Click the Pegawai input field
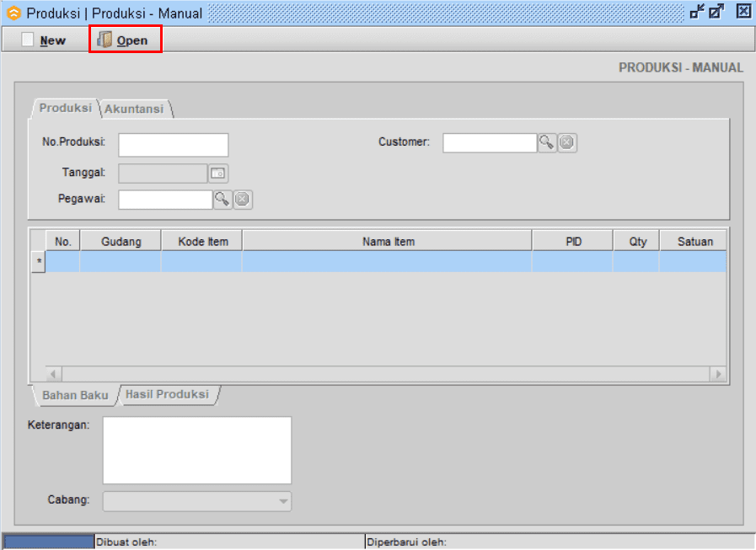This screenshot has width=756, height=550. click(x=165, y=200)
